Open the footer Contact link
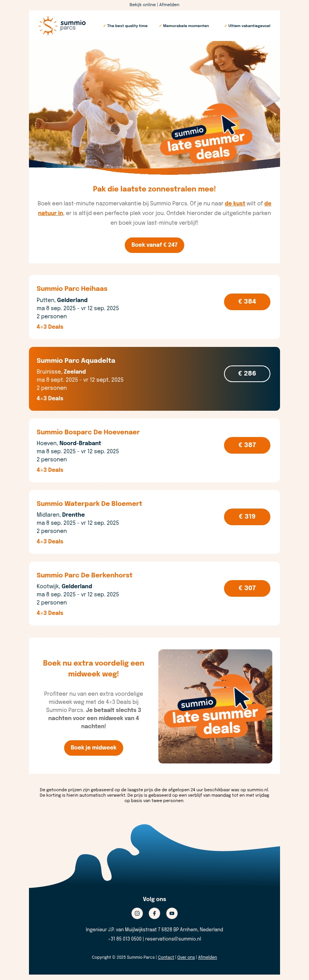309x980 pixels. click(166, 957)
